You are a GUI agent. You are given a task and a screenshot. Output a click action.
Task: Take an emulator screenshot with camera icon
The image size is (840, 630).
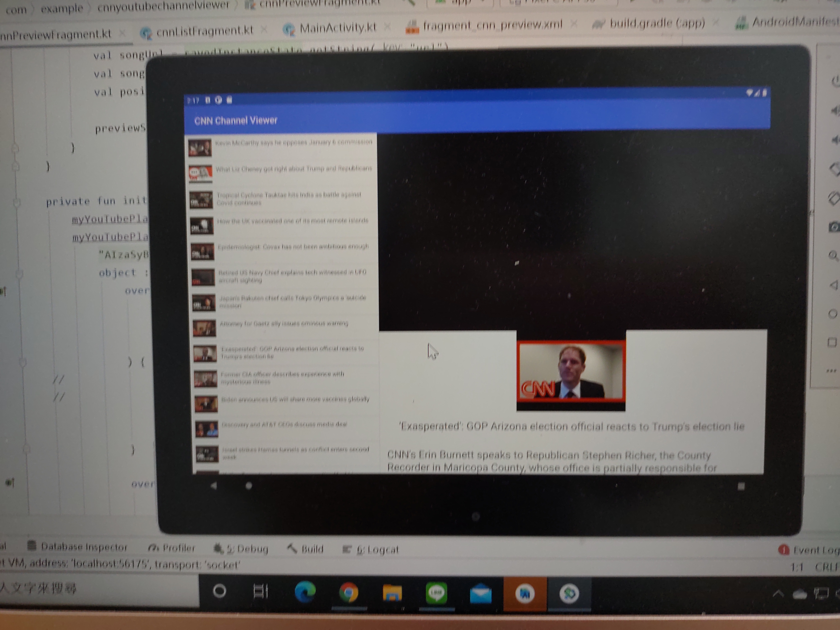click(834, 227)
